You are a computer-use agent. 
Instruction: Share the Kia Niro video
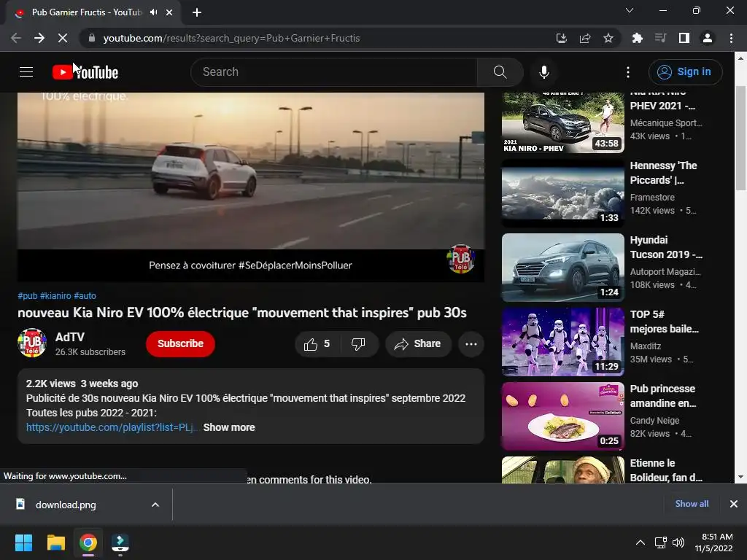pyautogui.click(x=418, y=344)
